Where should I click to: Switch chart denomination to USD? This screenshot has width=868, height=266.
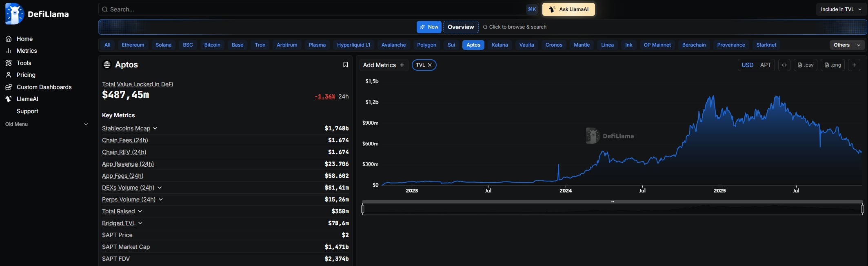(x=747, y=65)
